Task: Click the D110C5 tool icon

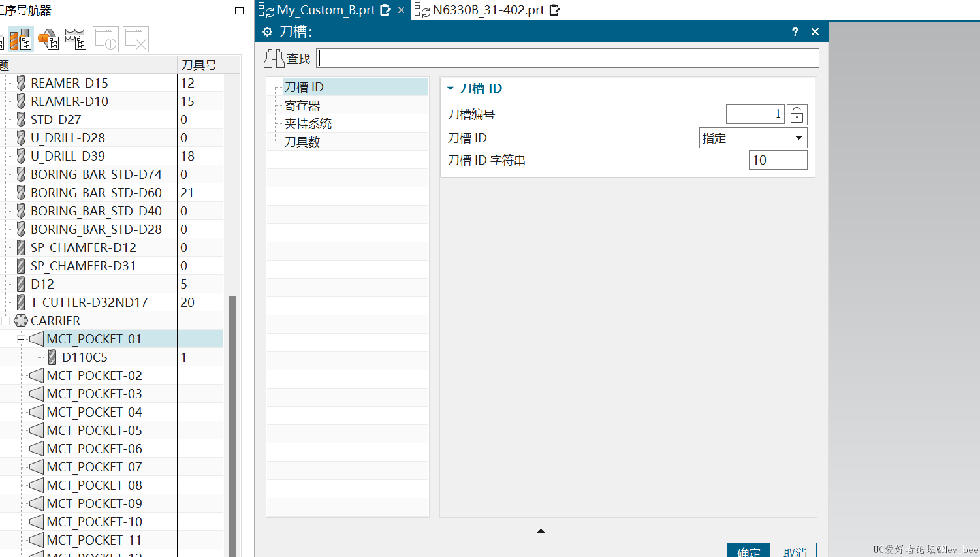Action: 52,357
